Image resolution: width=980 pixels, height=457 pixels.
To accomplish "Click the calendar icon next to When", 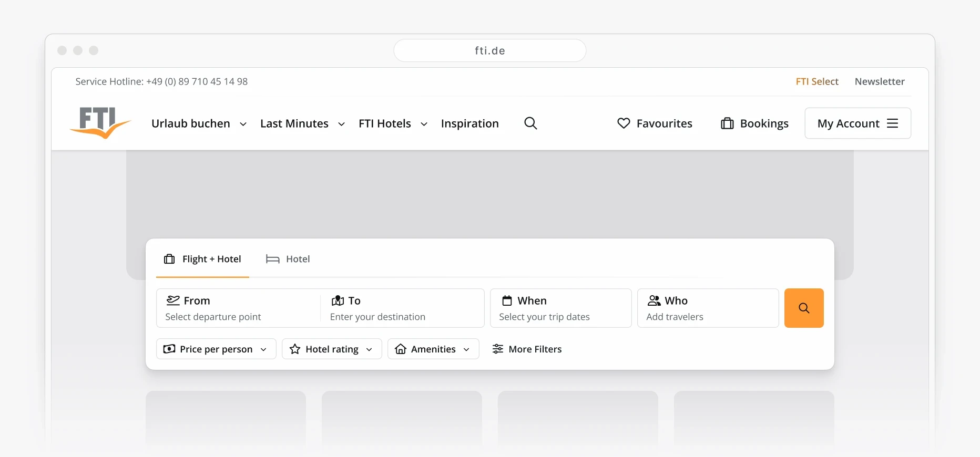I will [507, 300].
